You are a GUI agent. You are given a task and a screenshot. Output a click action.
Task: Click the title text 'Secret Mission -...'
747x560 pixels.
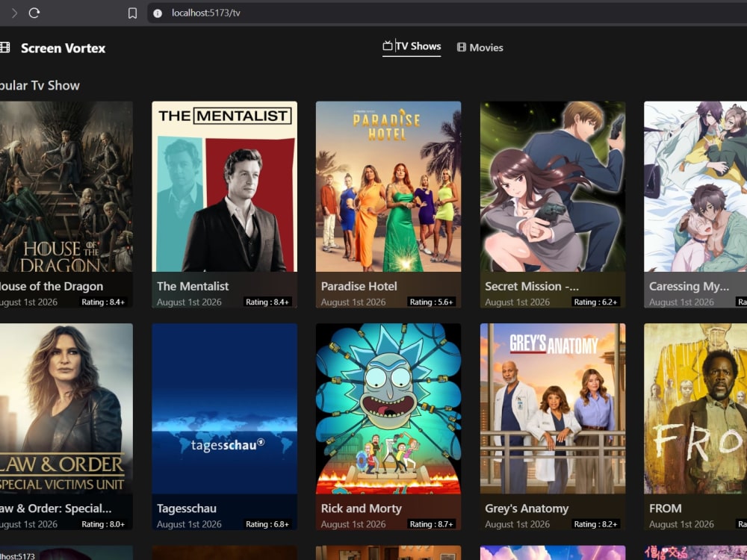[532, 286]
